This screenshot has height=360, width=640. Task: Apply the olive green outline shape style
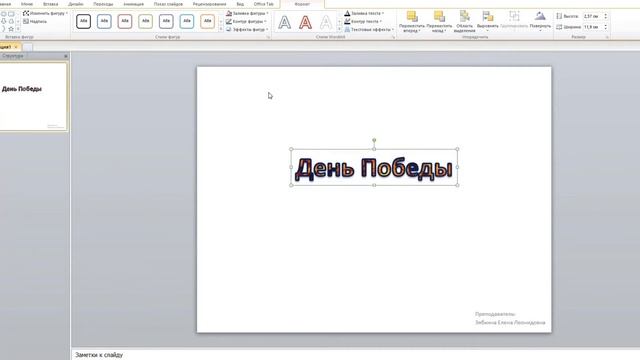tap(145, 21)
